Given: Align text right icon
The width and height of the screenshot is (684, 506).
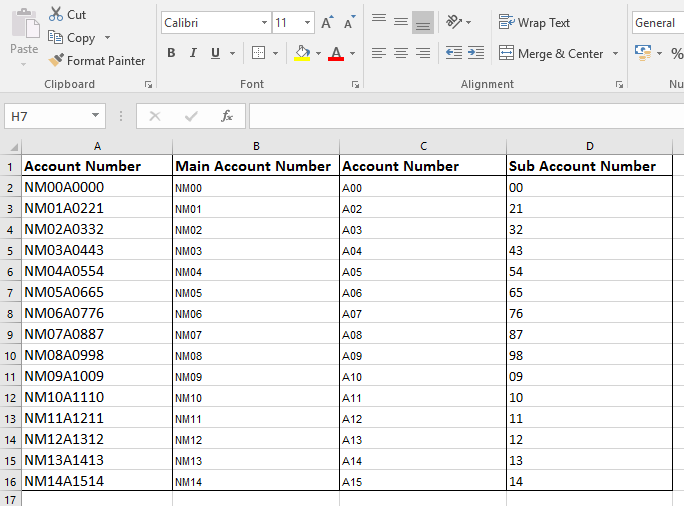Looking at the screenshot, I should [423, 53].
